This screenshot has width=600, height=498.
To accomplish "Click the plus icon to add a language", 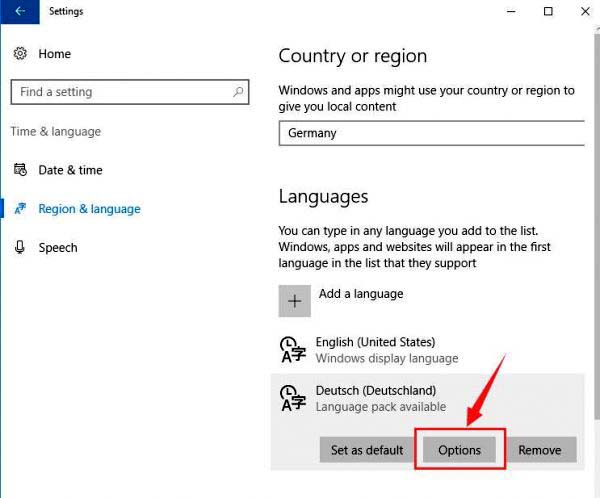I will pyautogui.click(x=295, y=301).
